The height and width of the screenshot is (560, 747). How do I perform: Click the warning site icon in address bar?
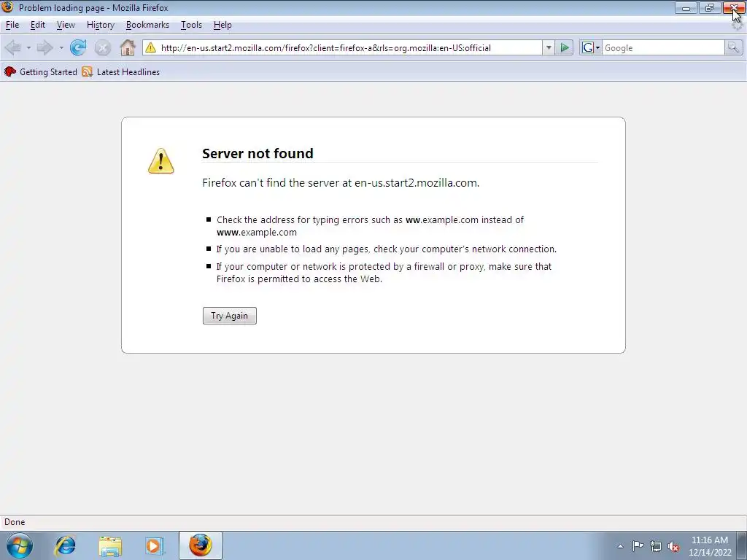(150, 47)
